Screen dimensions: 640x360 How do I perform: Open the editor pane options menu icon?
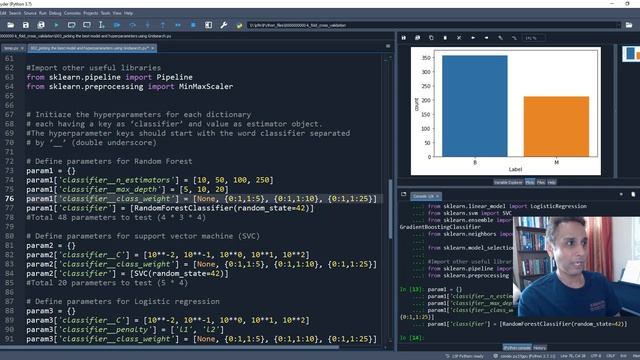pos(388,46)
